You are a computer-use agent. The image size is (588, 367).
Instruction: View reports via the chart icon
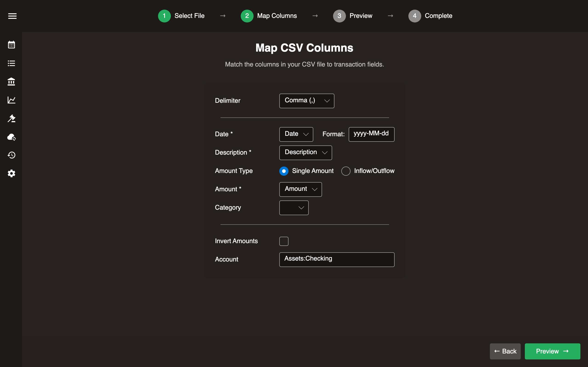(x=11, y=100)
